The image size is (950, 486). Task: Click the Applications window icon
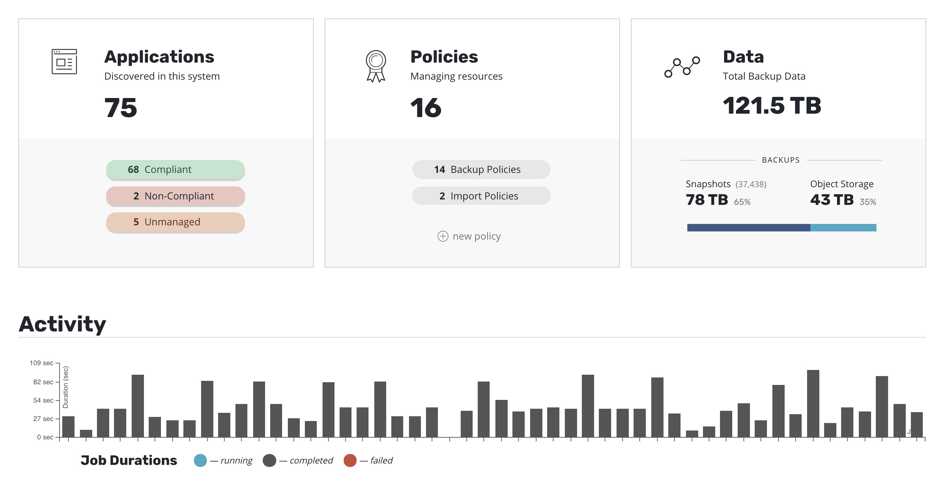coord(64,62)
